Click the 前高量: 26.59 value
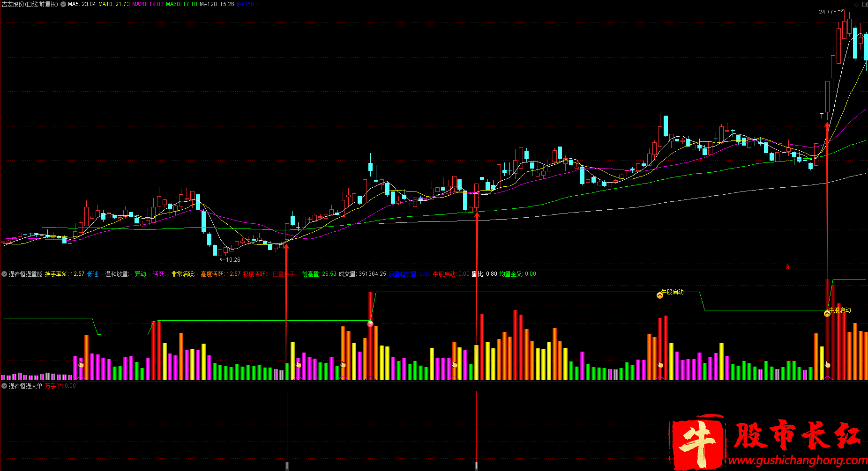The image size is (868, 471). point(319,274)
